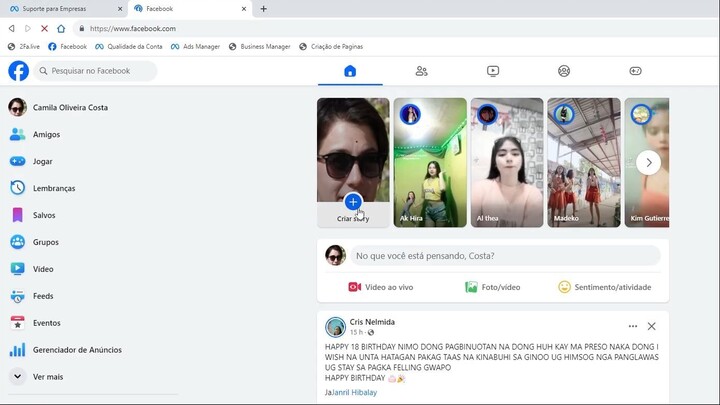The height and width of the screenshot is (405, 720).
Task: Open the Home feed tab icon
Action: 350,71
